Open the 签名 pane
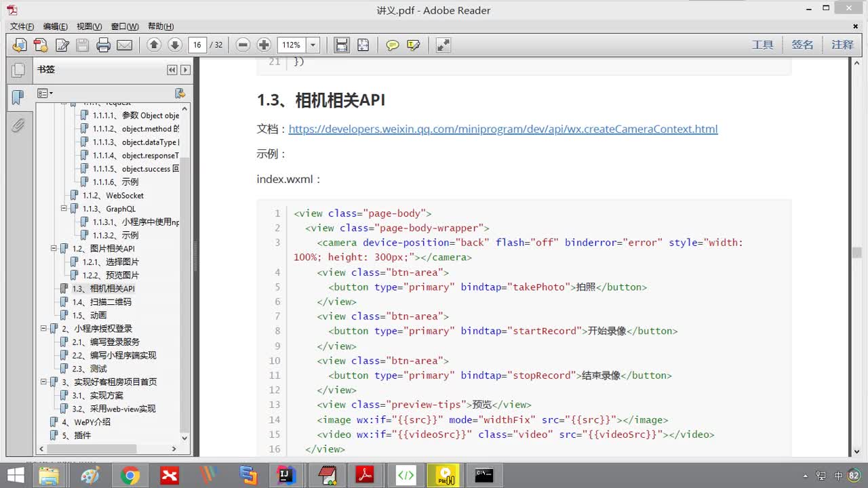868x488 pixels. 802,45
